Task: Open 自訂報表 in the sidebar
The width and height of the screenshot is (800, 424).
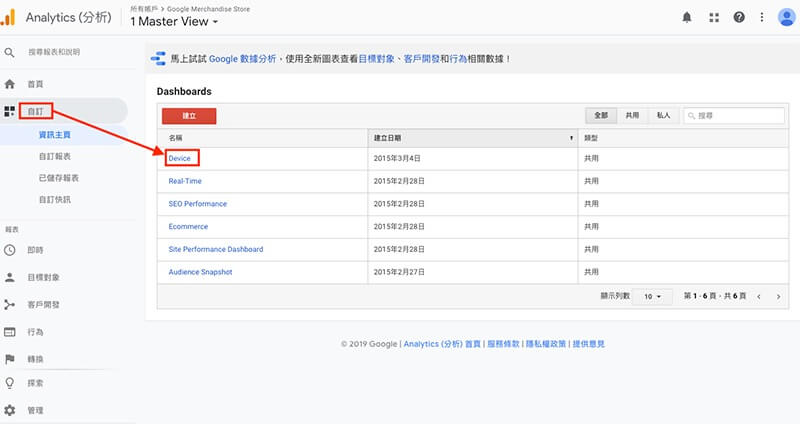Action: tap(55, 157)
